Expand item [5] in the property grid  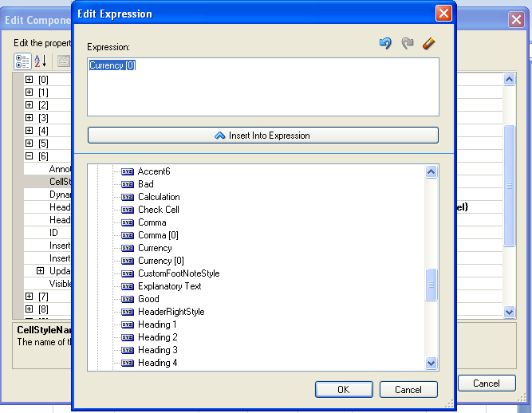coord(30,143)
